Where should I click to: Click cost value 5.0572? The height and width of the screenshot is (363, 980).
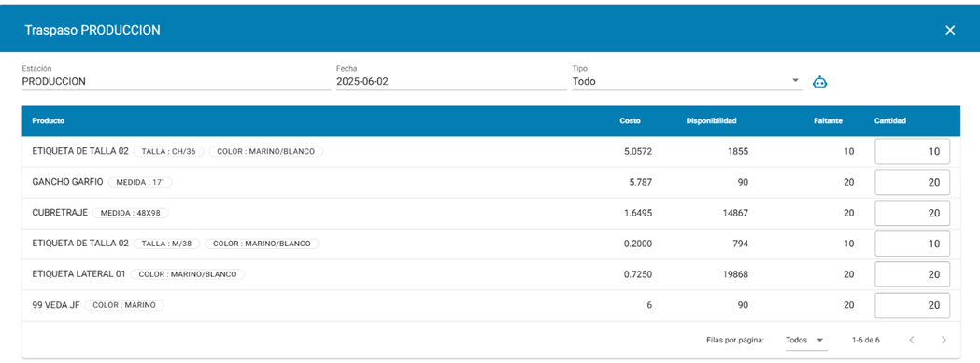[x=638, y=152]
